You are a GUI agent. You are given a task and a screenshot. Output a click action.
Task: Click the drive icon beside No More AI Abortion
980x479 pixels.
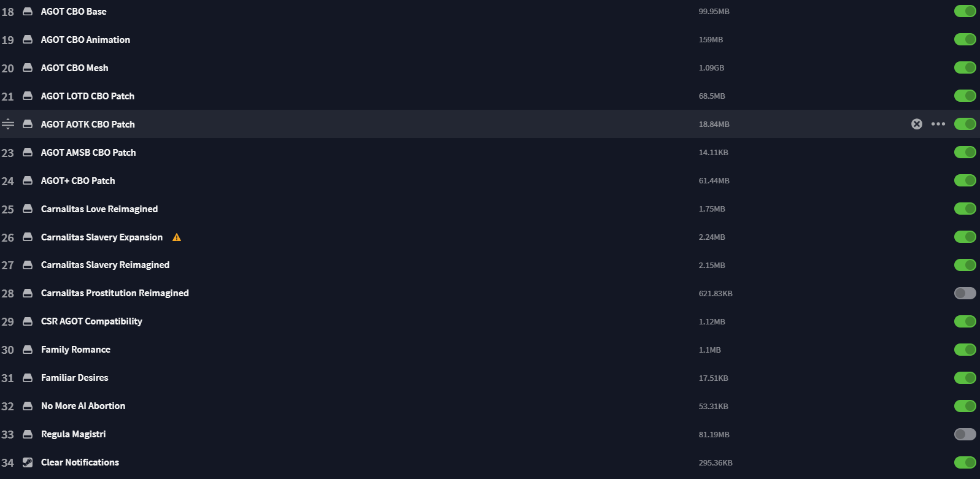pyautogui.click(x=28, y=406)
